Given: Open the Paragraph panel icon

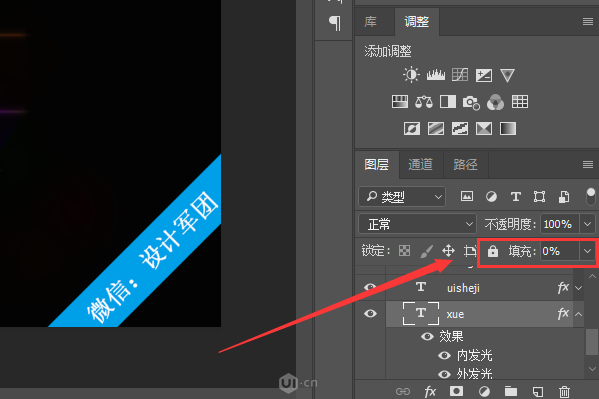Looking at the screenshot, I should (x=335, y=23).
